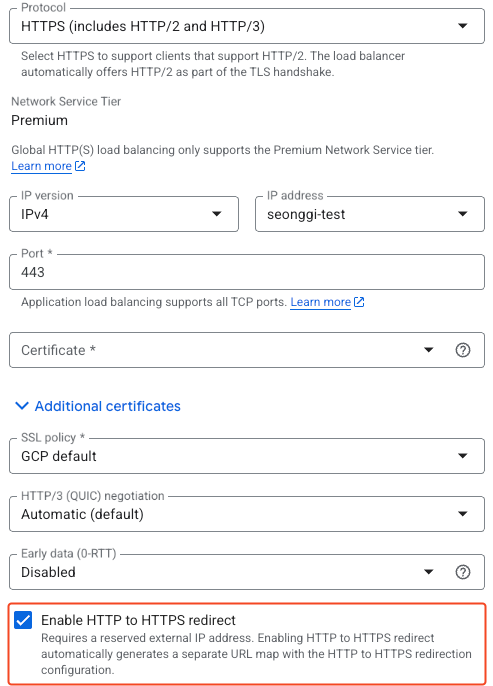Click the chevron icon beside Additional certificates
Image resolution: width=493 pixels, height=686 pixels.
[22, 406]
